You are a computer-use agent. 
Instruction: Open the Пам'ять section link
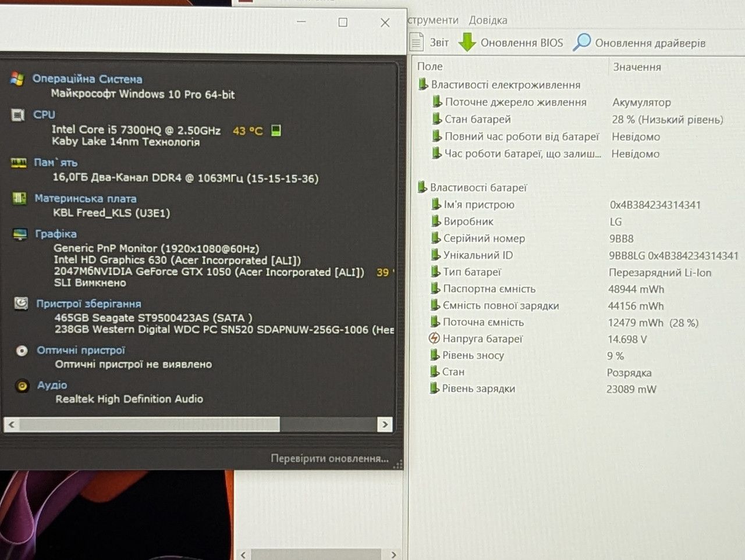coord(56,162)
